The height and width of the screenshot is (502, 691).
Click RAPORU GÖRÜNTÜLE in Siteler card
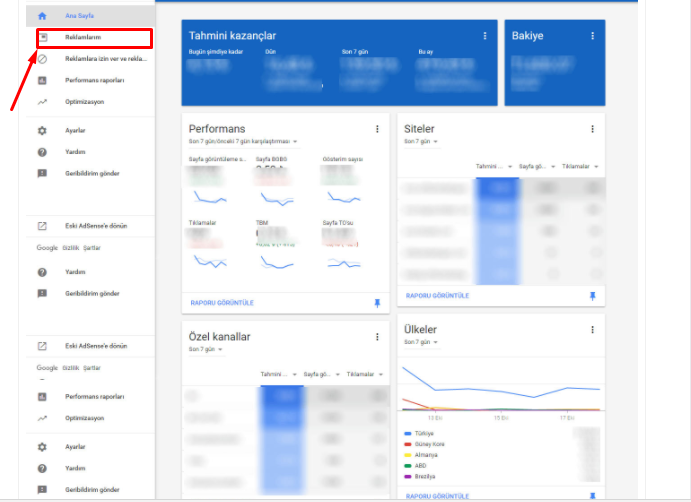[x=437, y=296]
